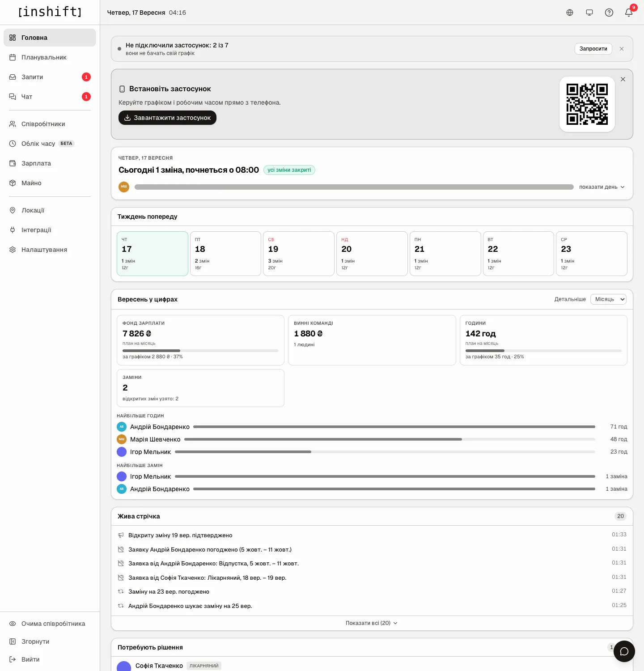Open notifications bell with 9 badge
Image resolution: width=644 pixels, height=671 pixels.
coord(629,13)
